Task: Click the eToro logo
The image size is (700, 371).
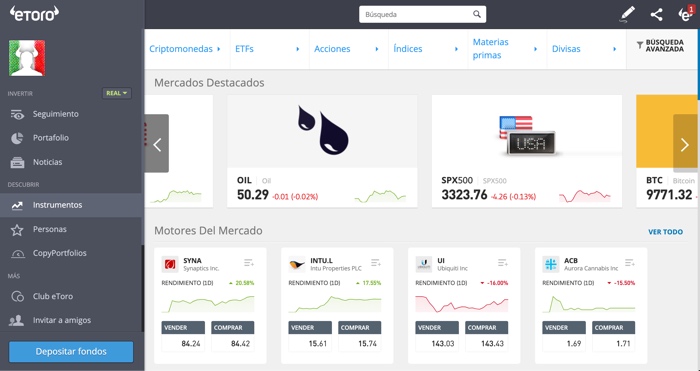Action: tap(34, 13)
